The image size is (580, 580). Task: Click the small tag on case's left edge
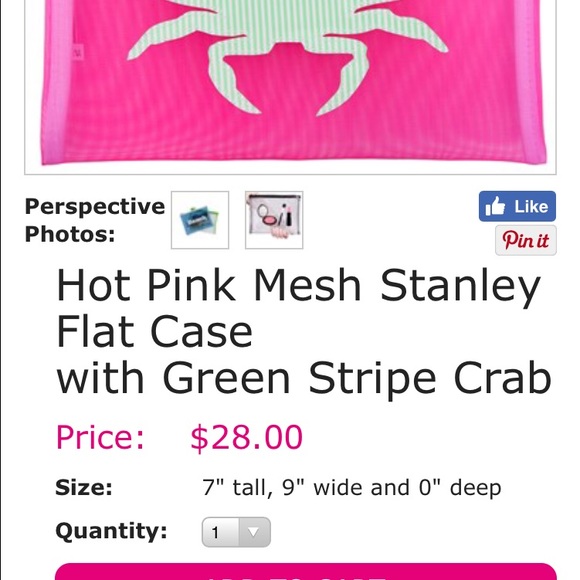(x=77, y=52)
